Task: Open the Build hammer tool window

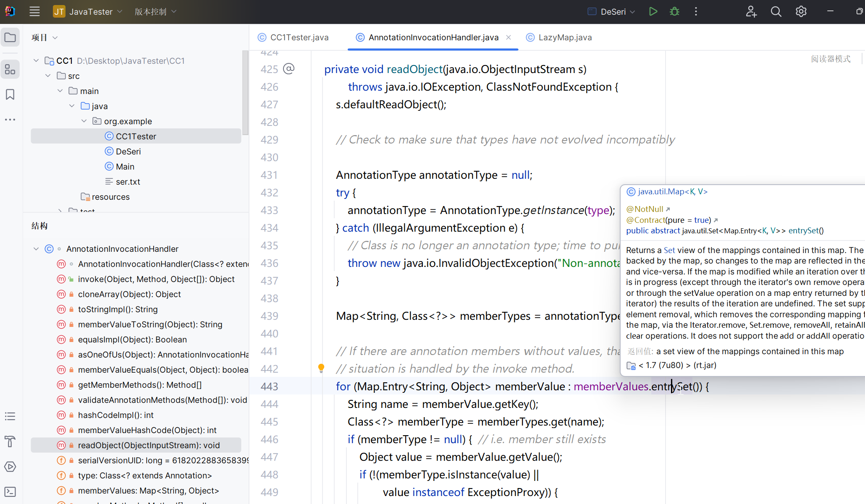Action: pos(10,441)
